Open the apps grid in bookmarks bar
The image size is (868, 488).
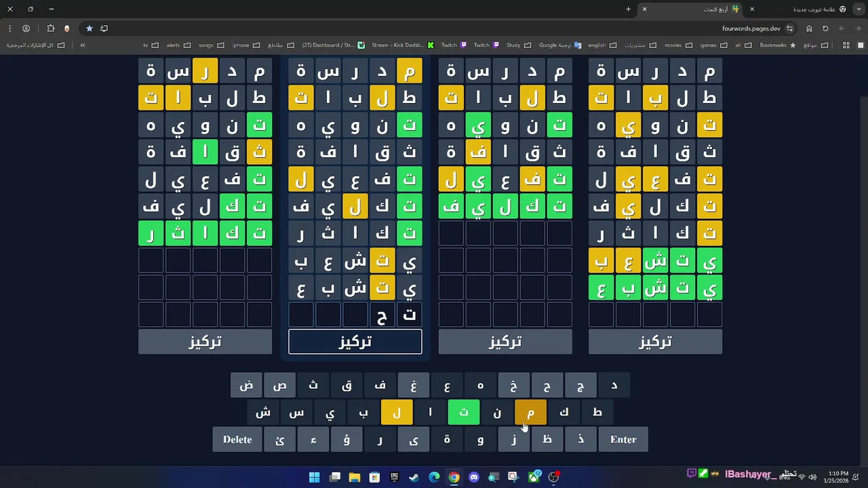click(x=846, y=45)
